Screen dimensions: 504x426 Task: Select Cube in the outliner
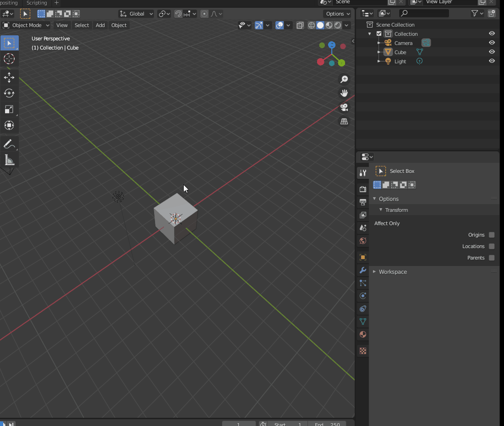(400, 52)
